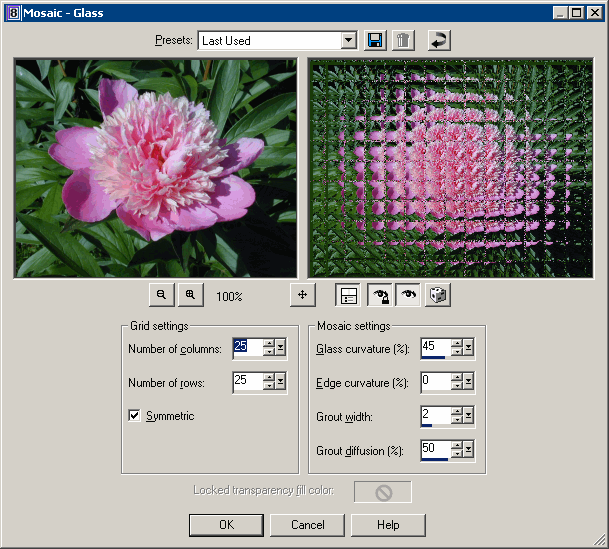Click the proof eye icon
Image resolution: width=609 pixels, height=549 pixels.
[x=408, y=295]
